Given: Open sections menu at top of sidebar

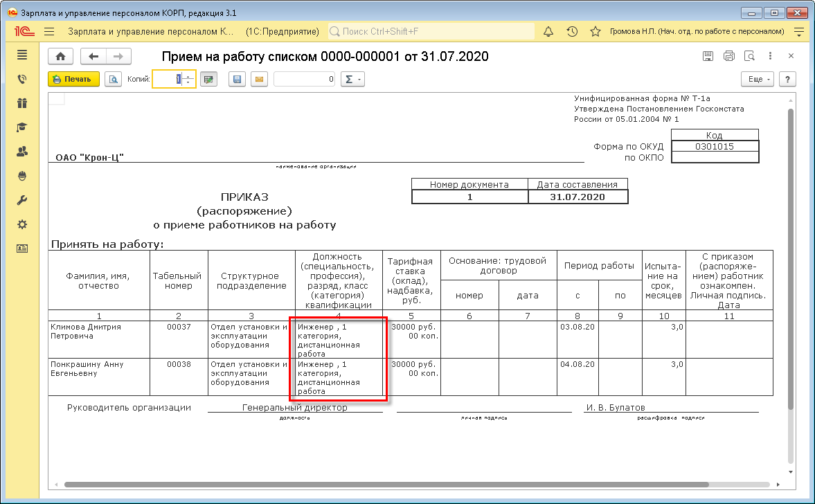Looking at the screenshot, I should pos(22,55).
